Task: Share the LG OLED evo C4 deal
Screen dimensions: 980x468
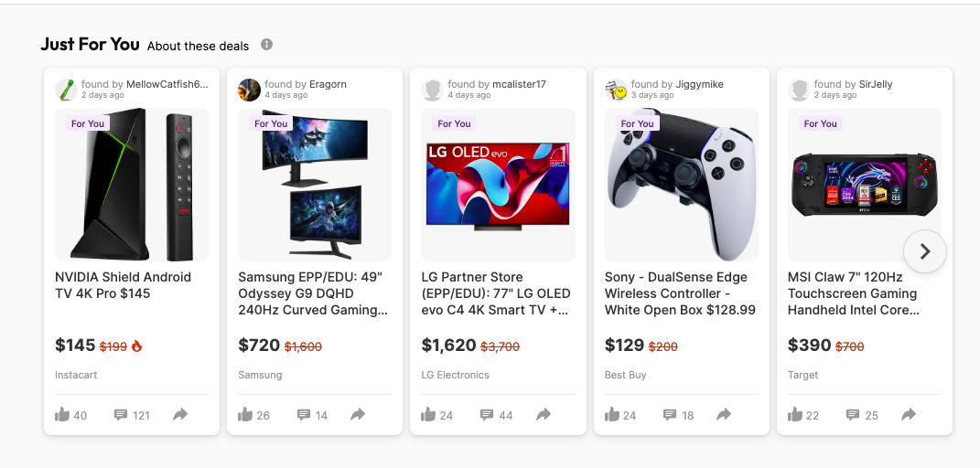Action: click(x=544, y=415)
